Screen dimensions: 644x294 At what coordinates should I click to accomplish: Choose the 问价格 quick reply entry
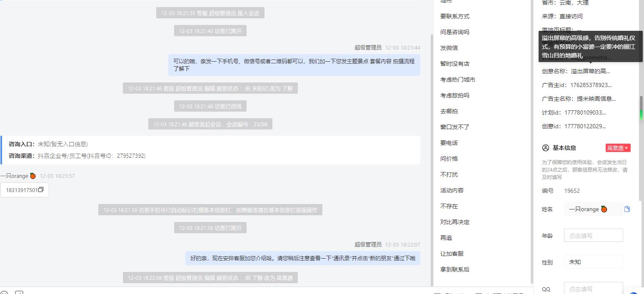pos(449,159)
